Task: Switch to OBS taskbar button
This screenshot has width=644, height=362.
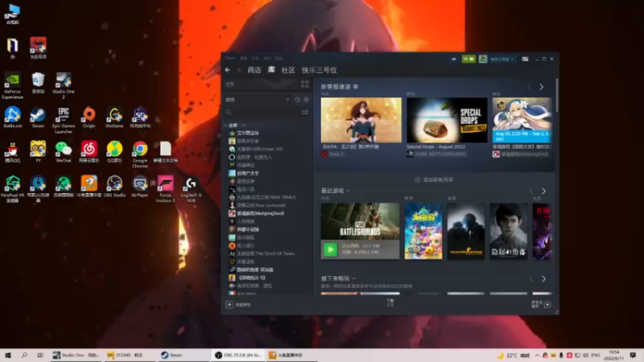Action: pos(238,355)
